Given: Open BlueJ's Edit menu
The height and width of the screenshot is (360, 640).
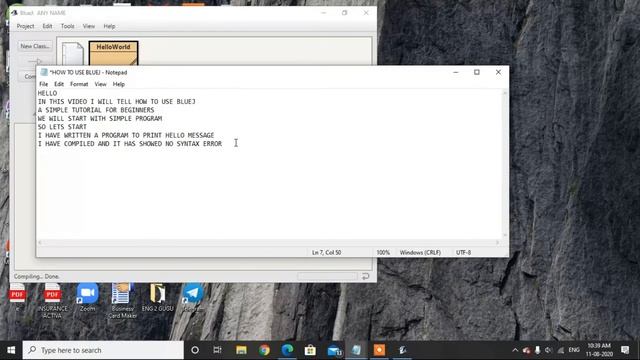Looking at the screenshot, I should (x=47, y=26).
